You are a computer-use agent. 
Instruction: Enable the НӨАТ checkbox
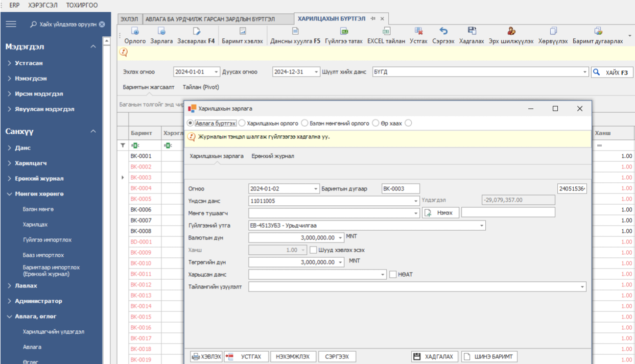393,275
